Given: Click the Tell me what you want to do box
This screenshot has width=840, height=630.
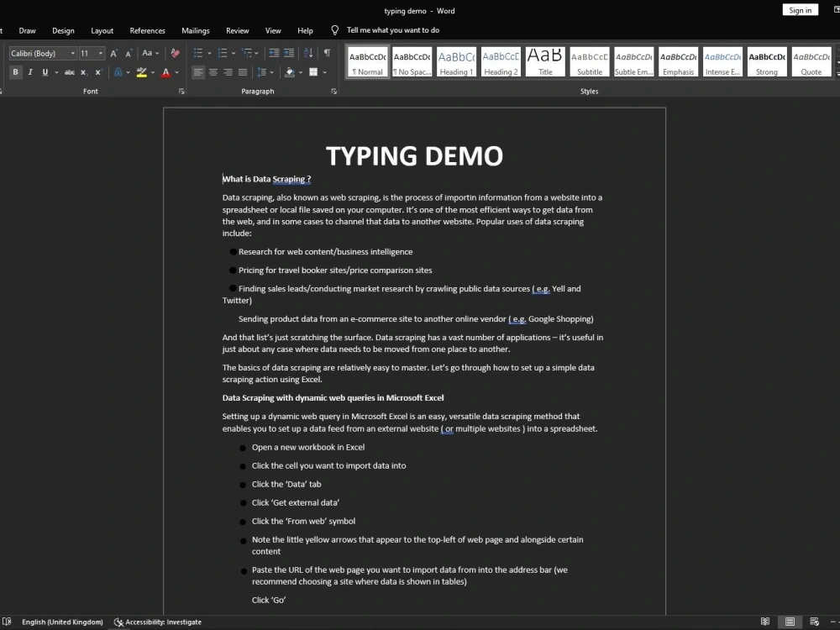Looking at the screenshot, I should [x=392, y=30].
